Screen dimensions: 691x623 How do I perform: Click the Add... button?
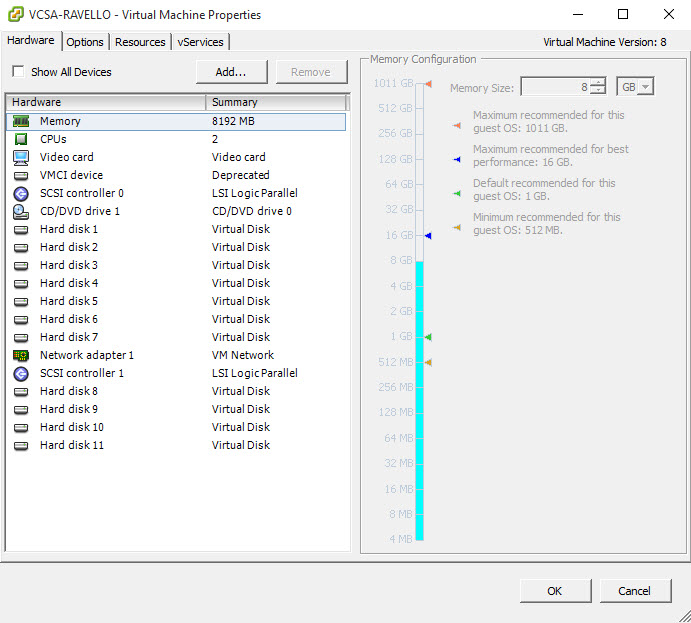[x=231, y=72]
